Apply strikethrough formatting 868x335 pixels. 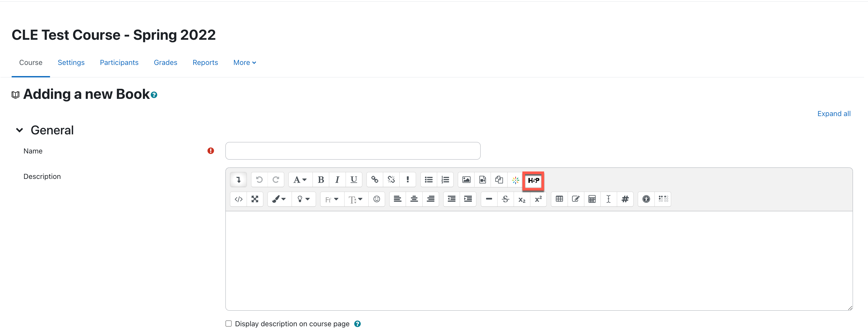[x=505, y=199]
